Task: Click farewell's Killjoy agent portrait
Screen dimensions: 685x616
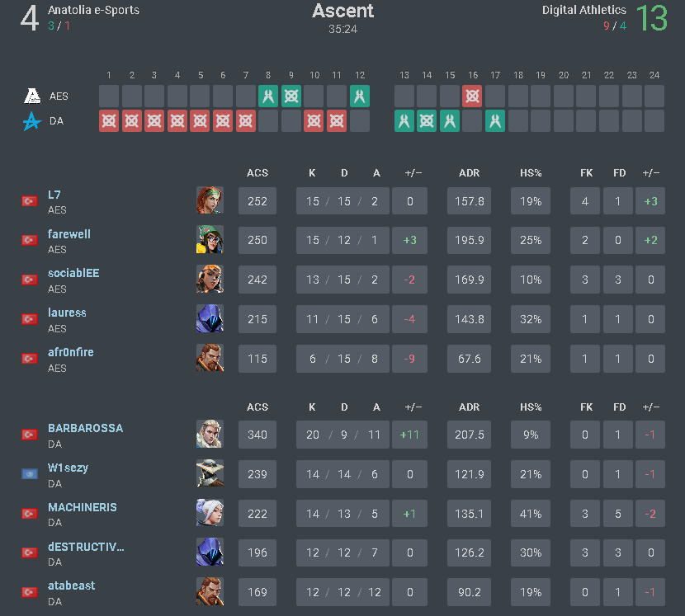Action: click(210, 240)
